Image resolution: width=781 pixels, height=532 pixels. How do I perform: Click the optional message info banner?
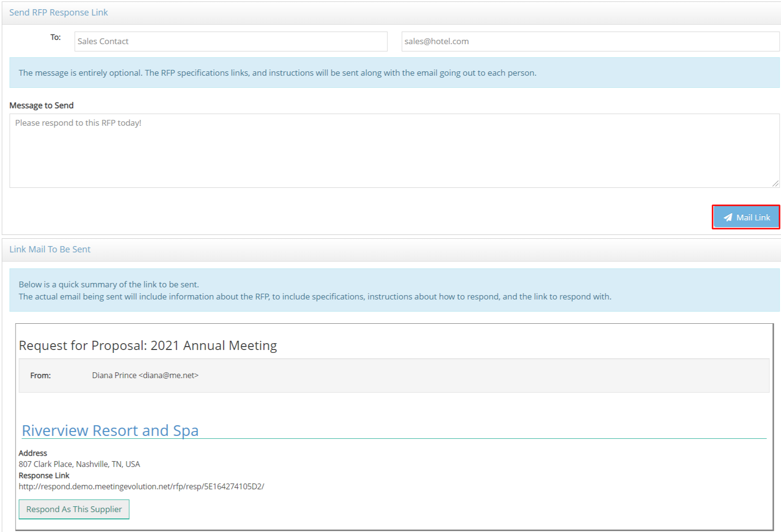pos(394,73)
